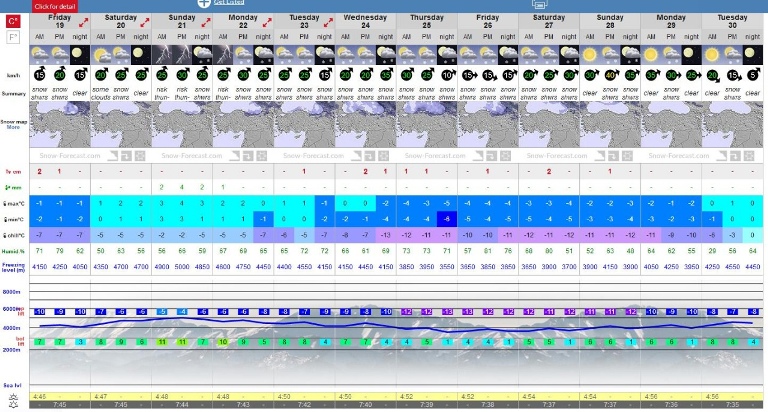The image size is (768, 412).
Task: Click Sunday 21 AM lightning storm icon
Action: [162, 53]
